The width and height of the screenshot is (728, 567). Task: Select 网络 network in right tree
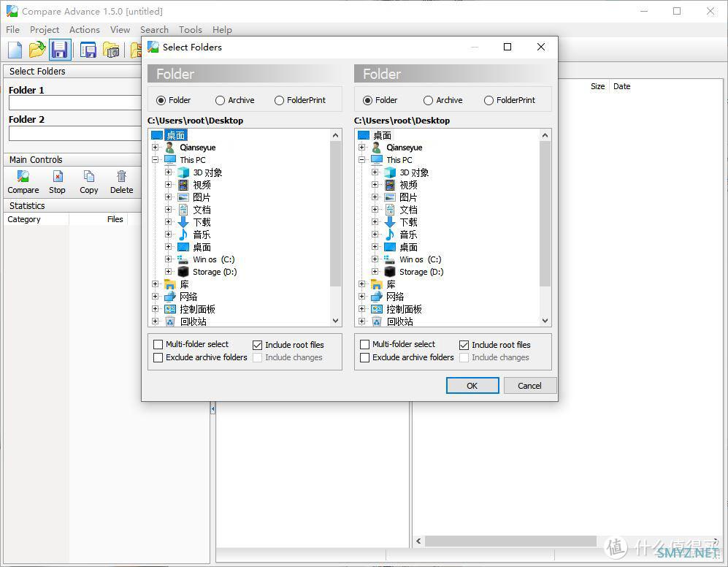click(x=395, y=297)
